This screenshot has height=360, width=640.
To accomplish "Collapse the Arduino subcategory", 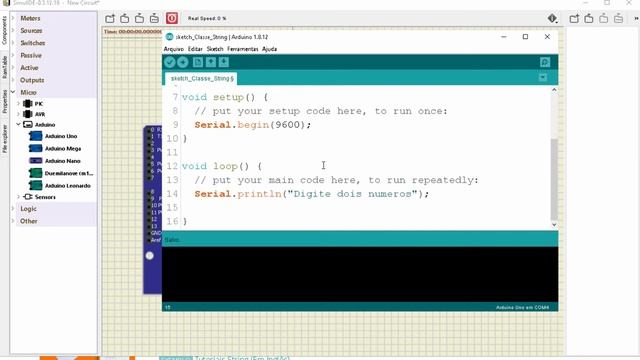I will [x=18, y=124].
